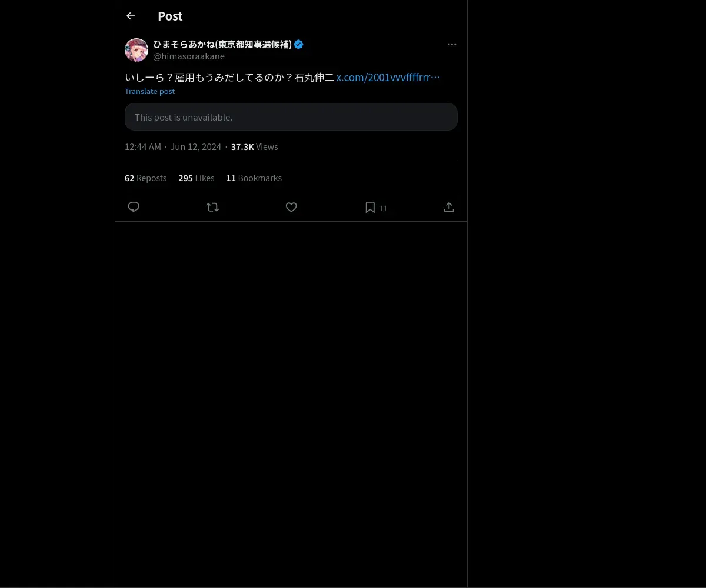
Task: Click the 11 Bookmarks count
Action: click(x=254, y=178)
